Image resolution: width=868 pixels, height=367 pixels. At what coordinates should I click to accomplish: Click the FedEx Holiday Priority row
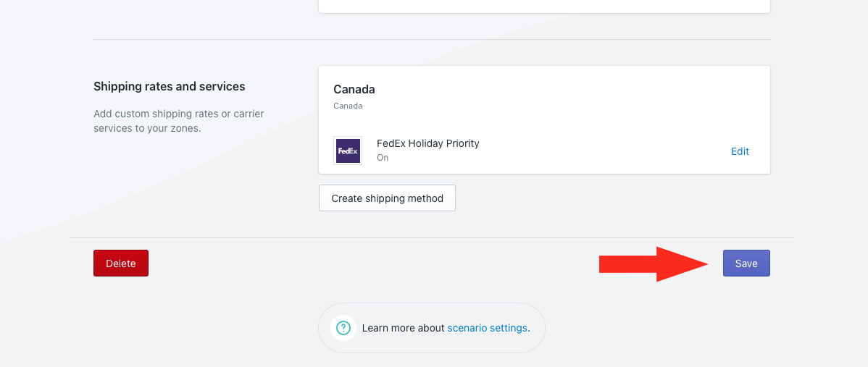[x=543, y=151]
